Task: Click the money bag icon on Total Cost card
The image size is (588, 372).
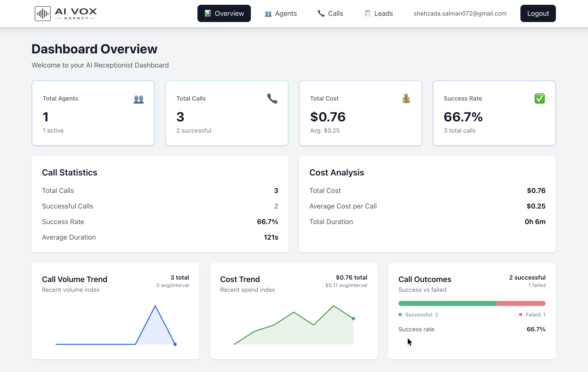Action: point(406,99)
